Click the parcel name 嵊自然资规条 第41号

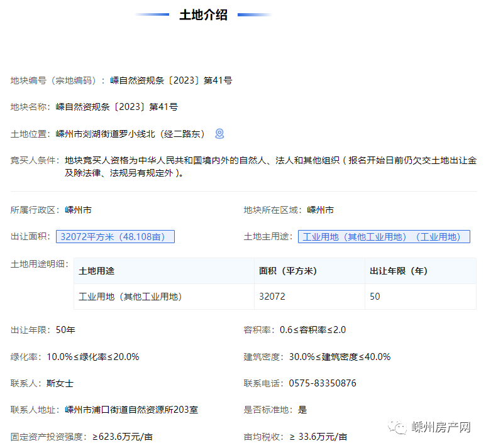pos(117,107)
